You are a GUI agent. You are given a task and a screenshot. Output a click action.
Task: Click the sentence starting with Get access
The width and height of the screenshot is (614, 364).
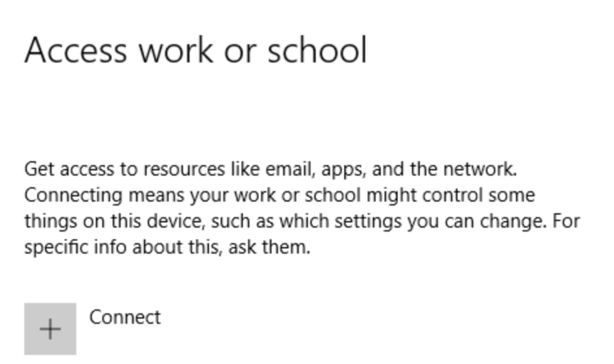282,167
